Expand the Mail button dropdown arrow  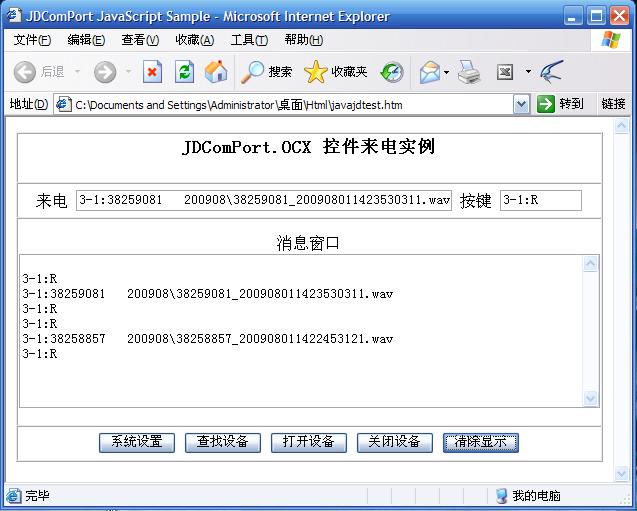coord(446,72)
